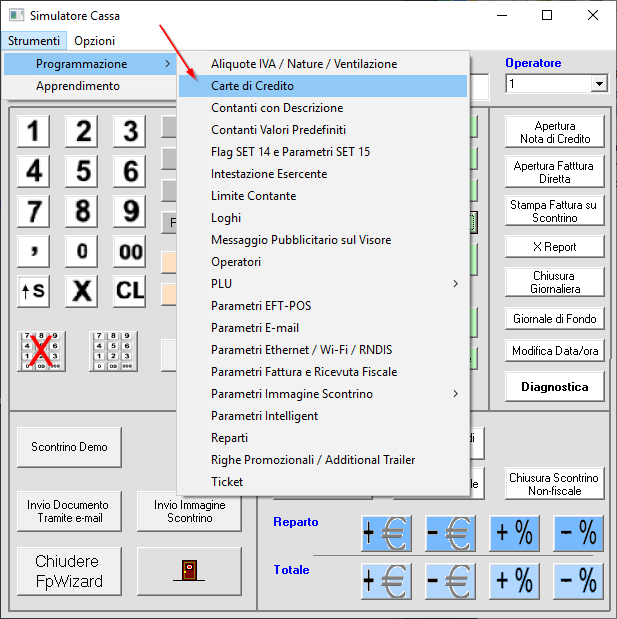Open the Operatore dropdown list

599,85
